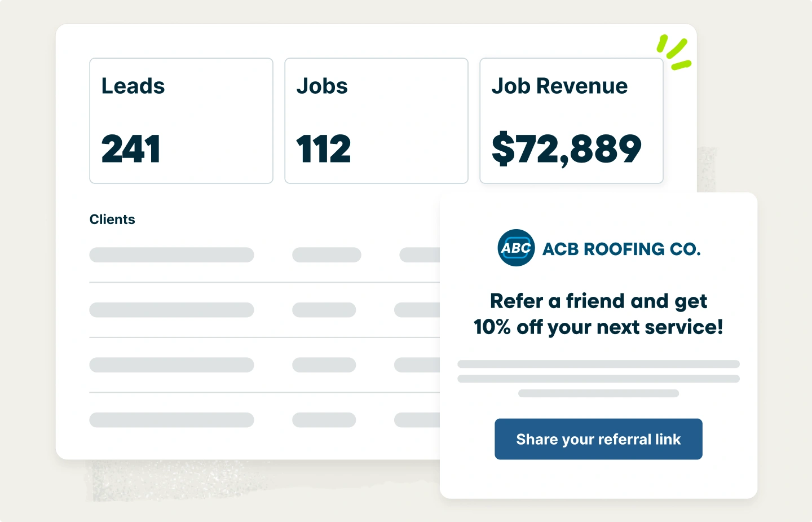Click the $72,889 revenue figure
812x522 pixels.
(x=566, y=150)
